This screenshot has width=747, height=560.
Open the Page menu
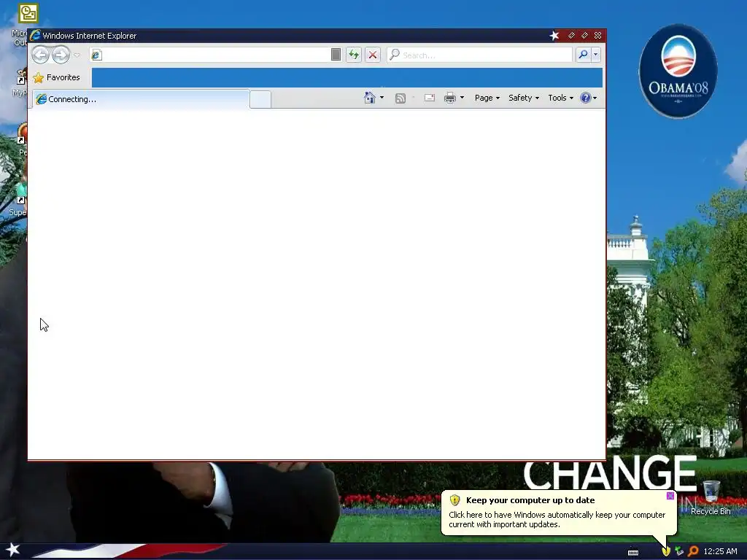[487, 98]
